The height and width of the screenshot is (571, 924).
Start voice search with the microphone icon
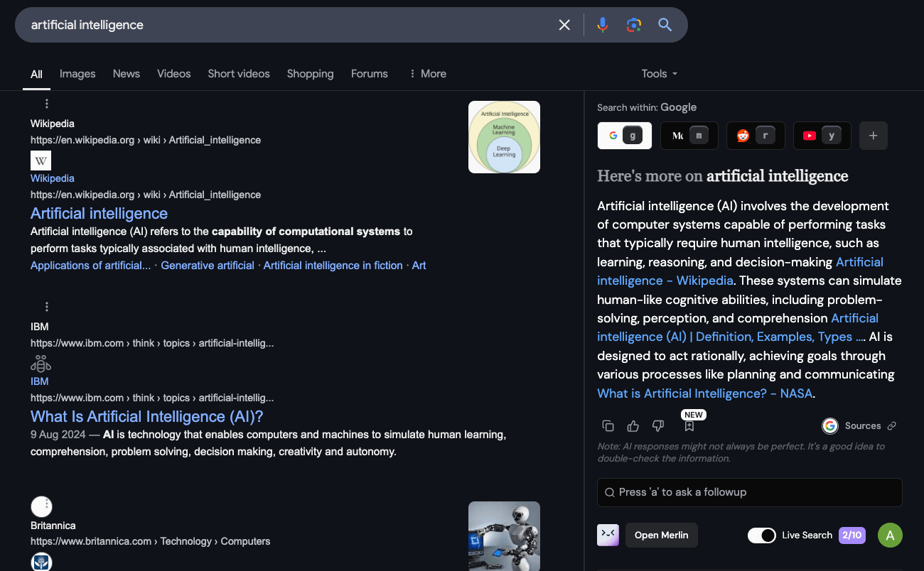coord(603,25)
